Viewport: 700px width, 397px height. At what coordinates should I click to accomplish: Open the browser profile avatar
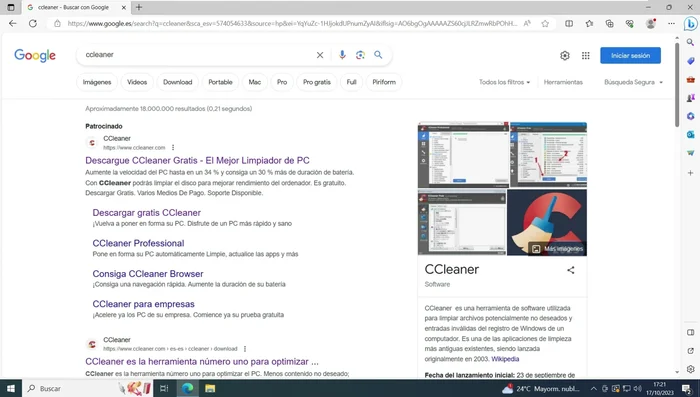click(x=651, y=24)
